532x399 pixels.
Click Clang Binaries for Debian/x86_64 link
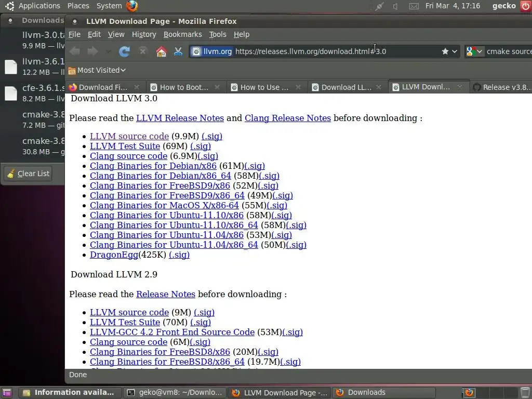pyautogui.click(x=161, y=176)
